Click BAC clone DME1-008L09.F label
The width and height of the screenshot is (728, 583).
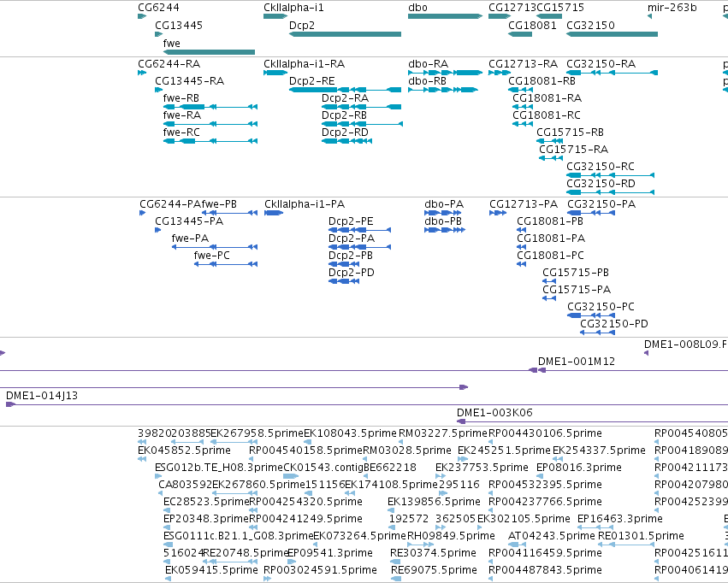coord(685,344)
